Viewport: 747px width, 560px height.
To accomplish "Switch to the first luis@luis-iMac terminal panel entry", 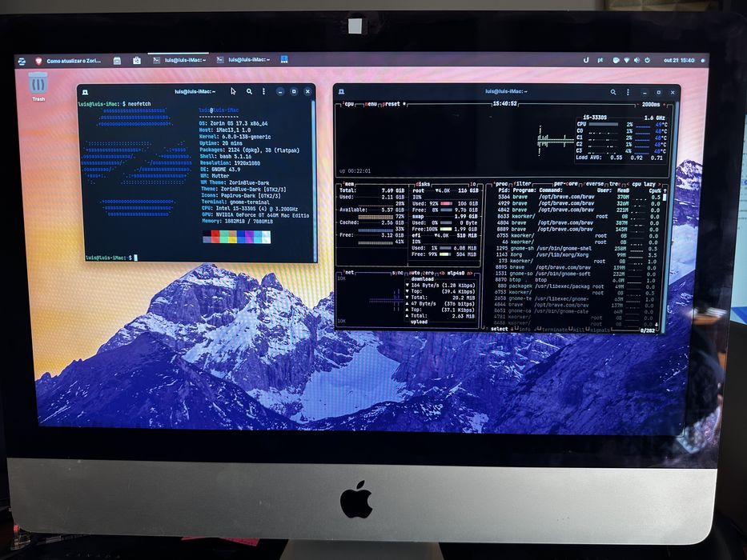I will 179,60.
